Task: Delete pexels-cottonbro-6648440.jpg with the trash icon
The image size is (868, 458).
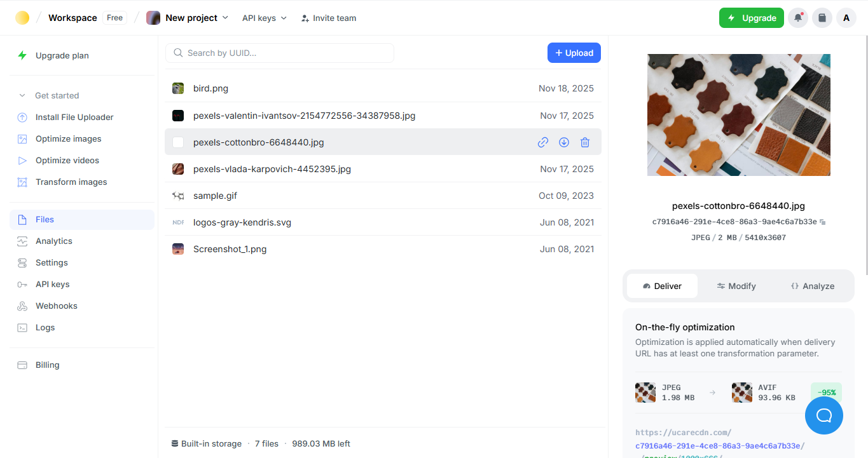Action: pyautogui.click(x=584, y=142)
